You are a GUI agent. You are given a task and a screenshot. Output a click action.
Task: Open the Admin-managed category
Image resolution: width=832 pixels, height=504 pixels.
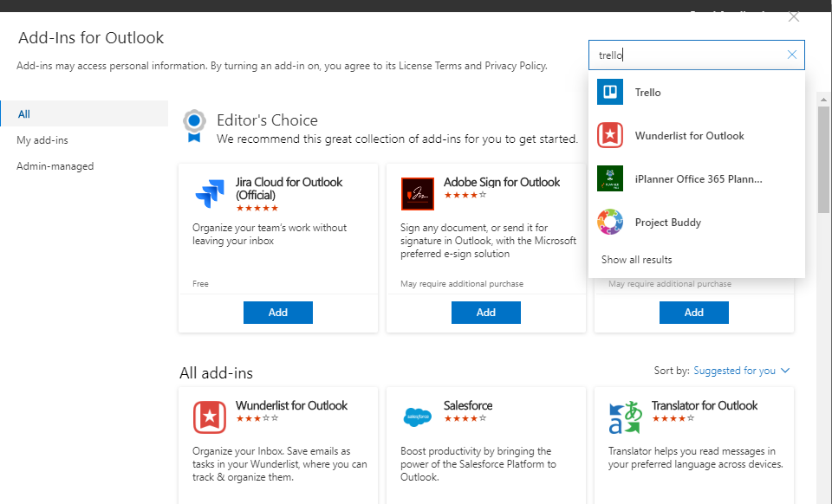pyautogui.click(x=55, y=166)
